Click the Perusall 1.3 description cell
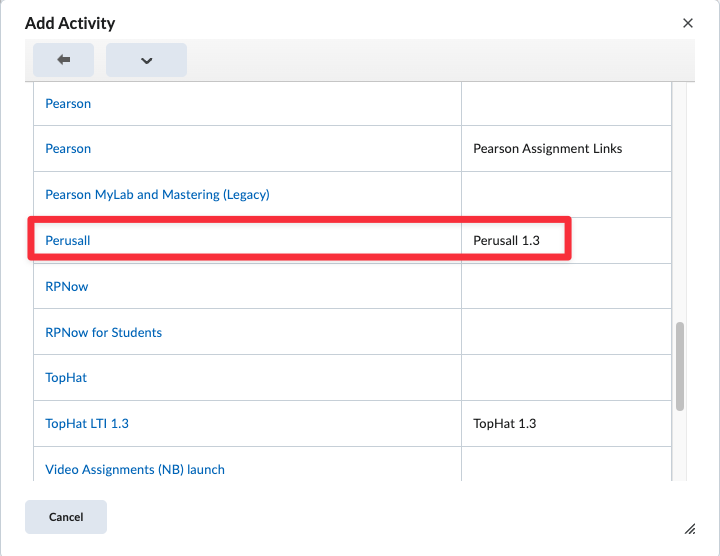 click(511, 240)
